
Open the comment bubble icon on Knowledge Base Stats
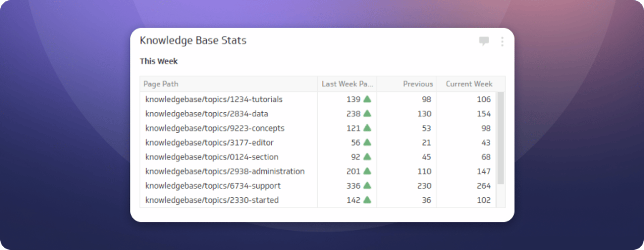click(x=484, y=41)
